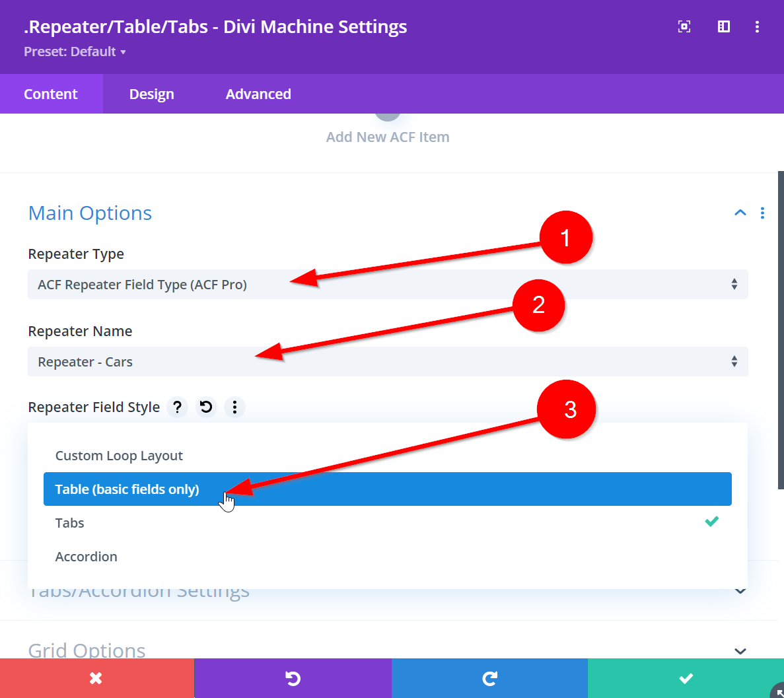Switch to the Advanced tab
The image size is (784, 698).
tap(258, 94)
